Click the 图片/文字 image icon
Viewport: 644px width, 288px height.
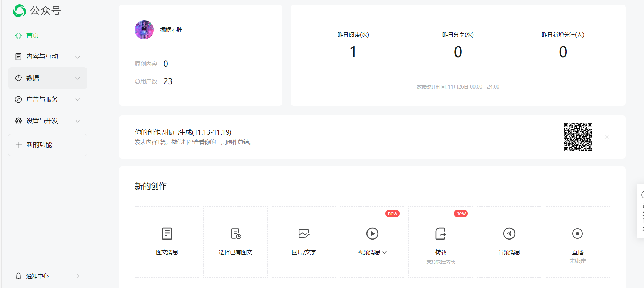(304, 234)
